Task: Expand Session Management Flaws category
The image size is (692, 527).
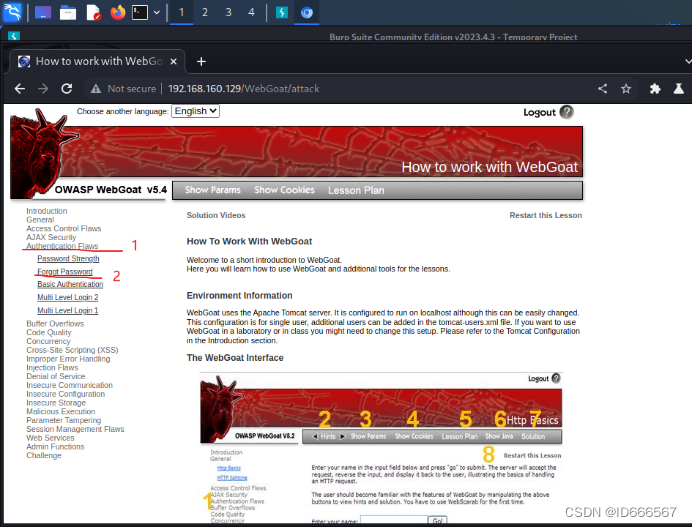Action: pos(75,429)
